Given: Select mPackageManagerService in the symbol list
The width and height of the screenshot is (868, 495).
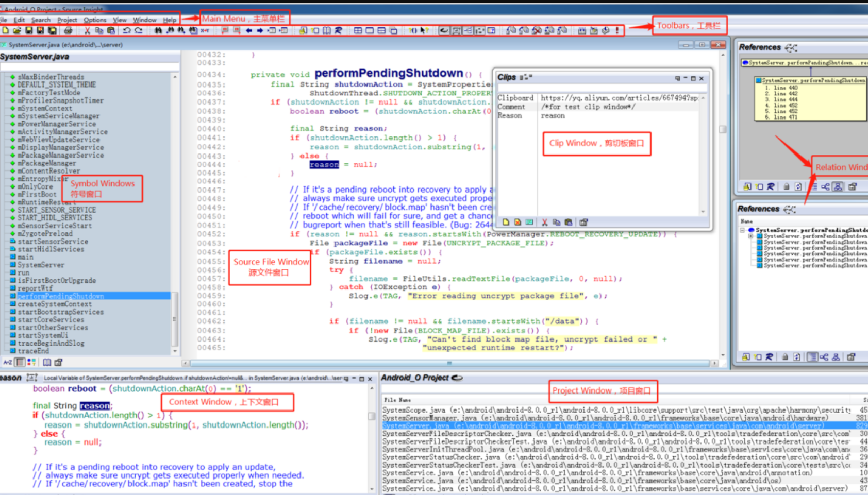Looking at the screenshot, I should (x=61, y=155).
